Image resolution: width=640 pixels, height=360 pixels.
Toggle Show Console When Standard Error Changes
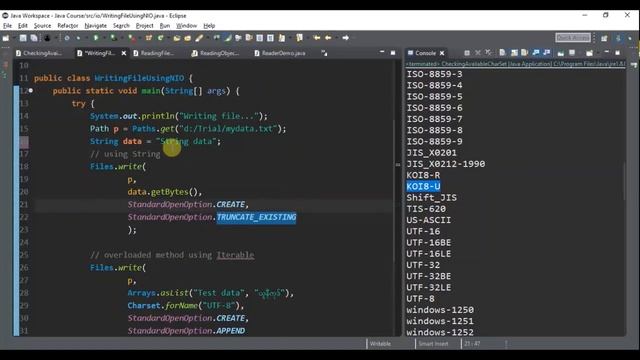tap(547, 53)
